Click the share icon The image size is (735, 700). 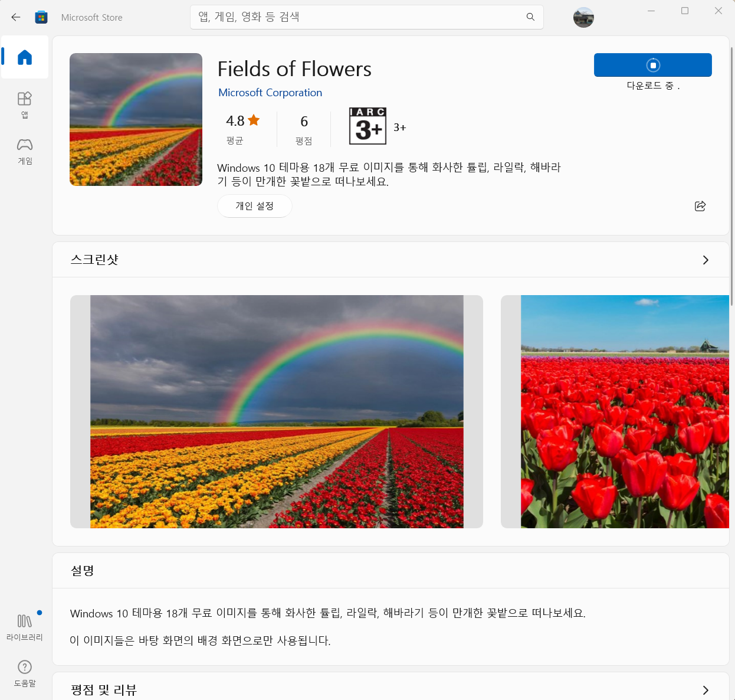tap(700, 206)
